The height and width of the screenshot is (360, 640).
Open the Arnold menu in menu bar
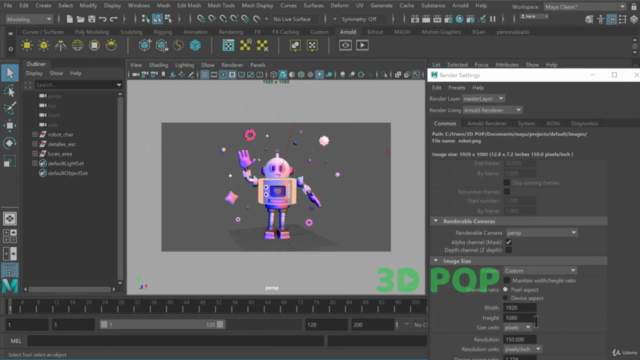tap(460, 6)
